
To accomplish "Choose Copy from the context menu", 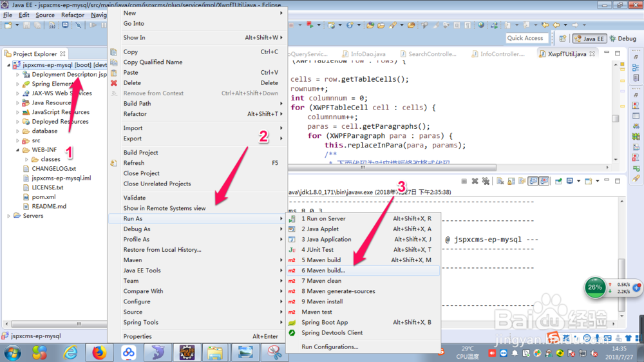I will pos(197,52).
